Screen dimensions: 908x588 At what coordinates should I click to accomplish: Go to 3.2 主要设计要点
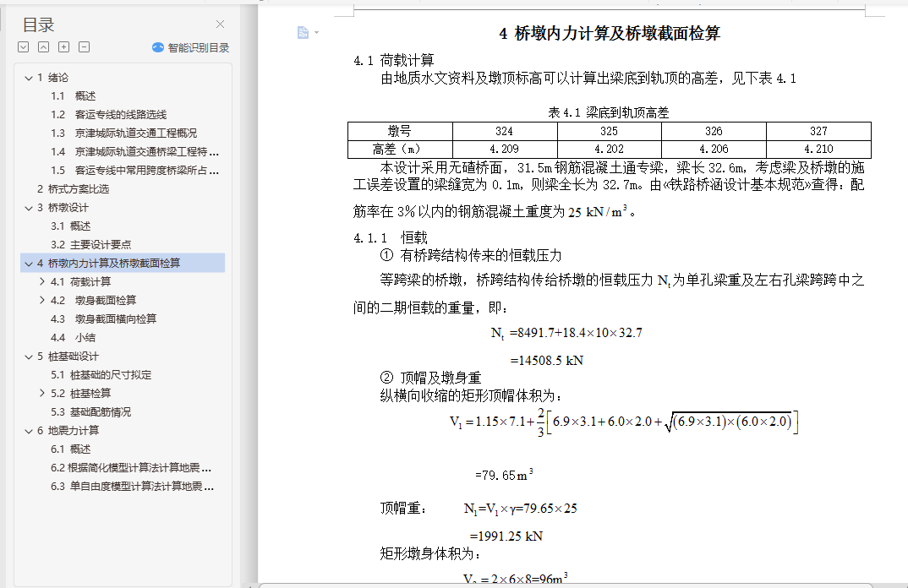(x=91, y=245)
